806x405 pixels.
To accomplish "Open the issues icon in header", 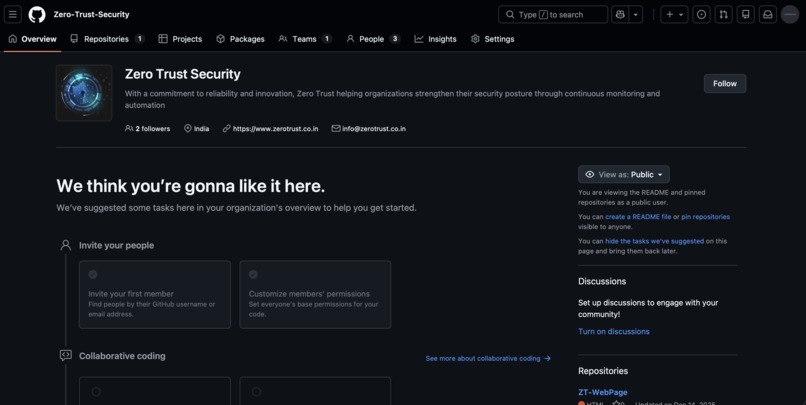I will [x=701, y=14].
